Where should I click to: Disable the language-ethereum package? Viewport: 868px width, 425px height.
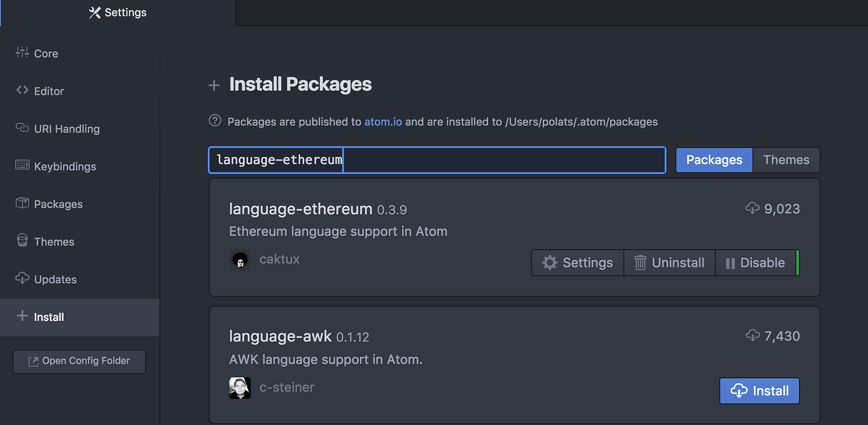point(756,263)
